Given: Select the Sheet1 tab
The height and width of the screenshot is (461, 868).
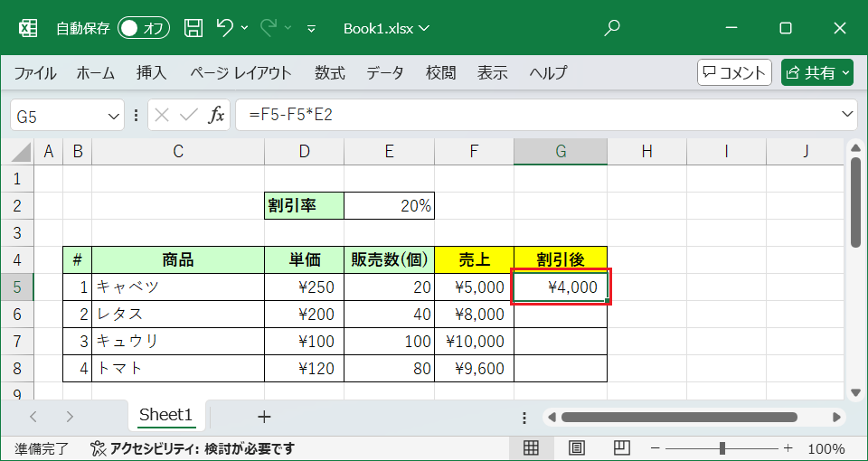Looking at the screenshot, I should 165,415.
